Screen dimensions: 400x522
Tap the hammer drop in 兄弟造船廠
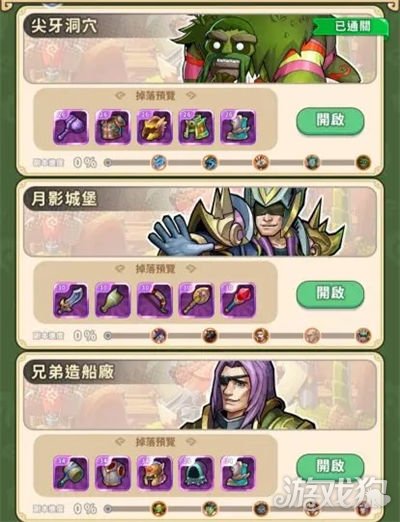(x=71, y=473)
